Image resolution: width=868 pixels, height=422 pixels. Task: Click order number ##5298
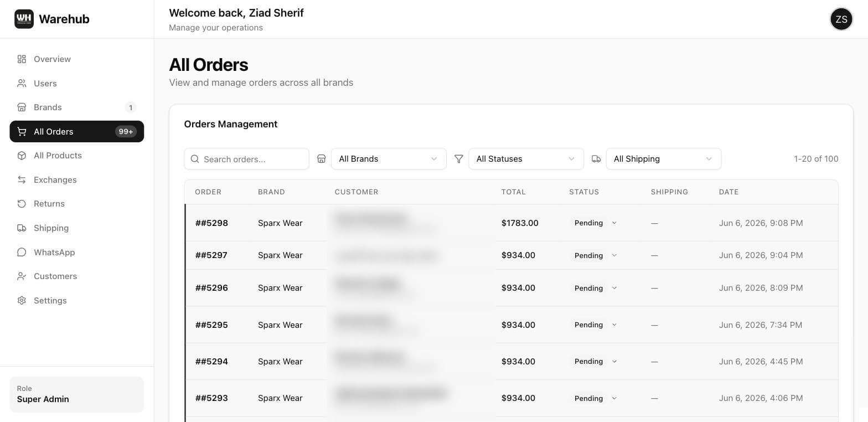pos(211,223)
